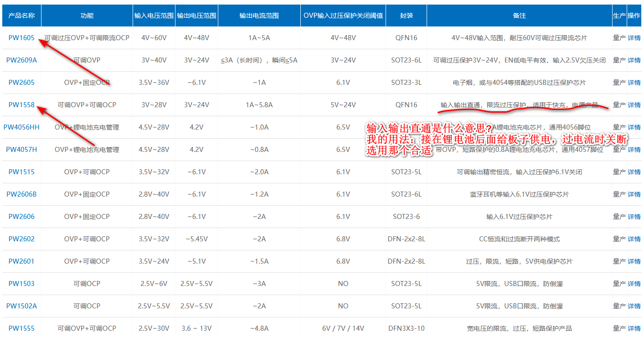Select the 1A~5.8A output current cell
644x338 pixels.
(x=259, y=105)
